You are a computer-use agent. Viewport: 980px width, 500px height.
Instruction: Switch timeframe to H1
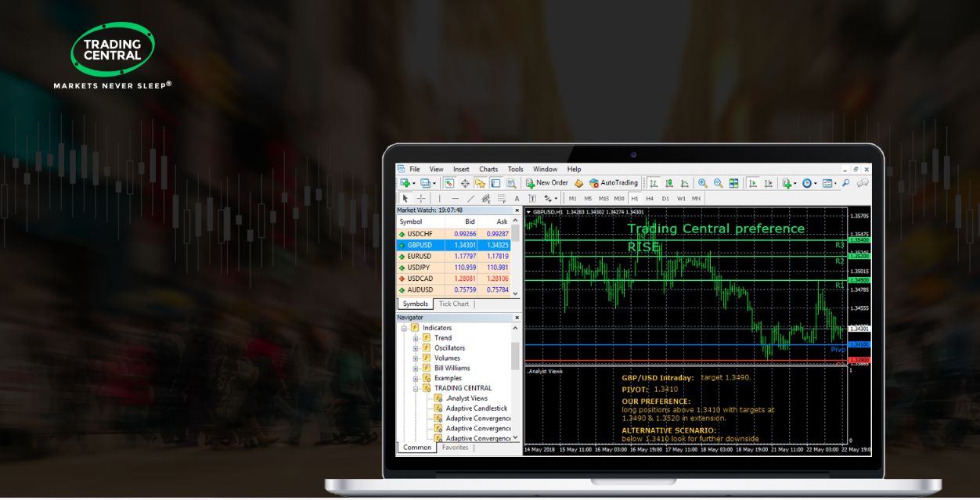(635, 199)
